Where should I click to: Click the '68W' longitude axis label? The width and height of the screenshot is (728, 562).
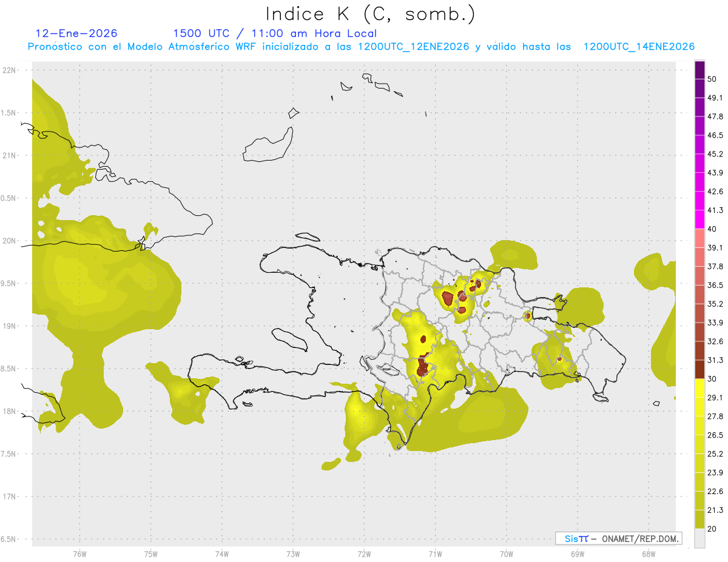pos(648,554)
